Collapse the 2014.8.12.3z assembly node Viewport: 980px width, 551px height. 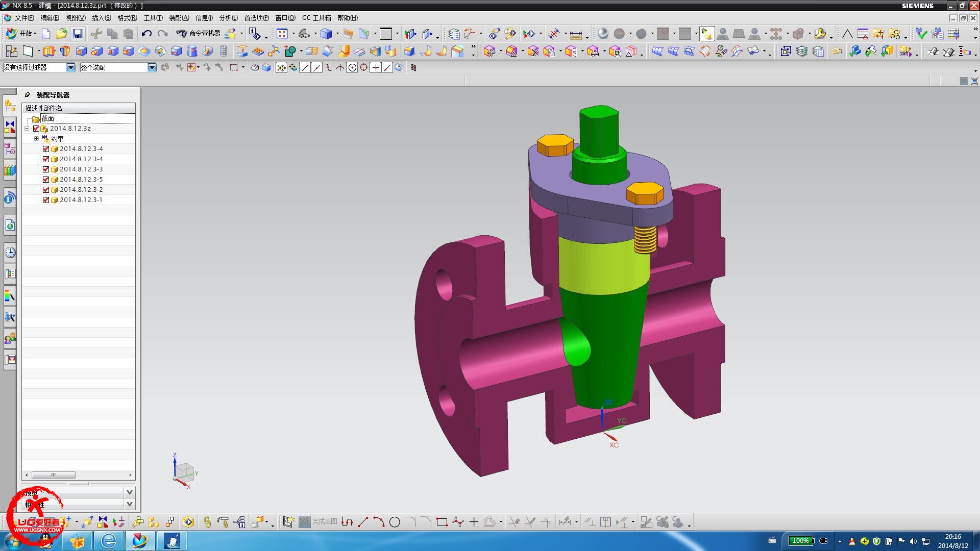[x=27, y=129]
